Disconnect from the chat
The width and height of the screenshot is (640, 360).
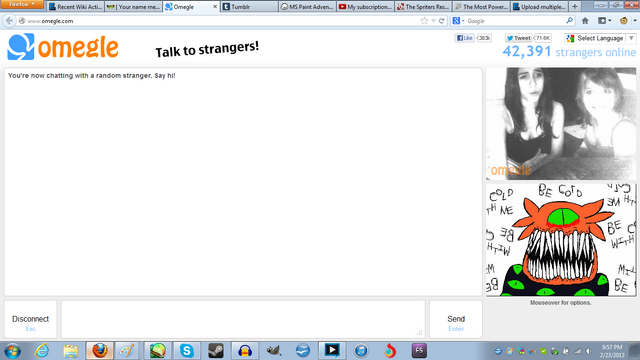point(30,320)
